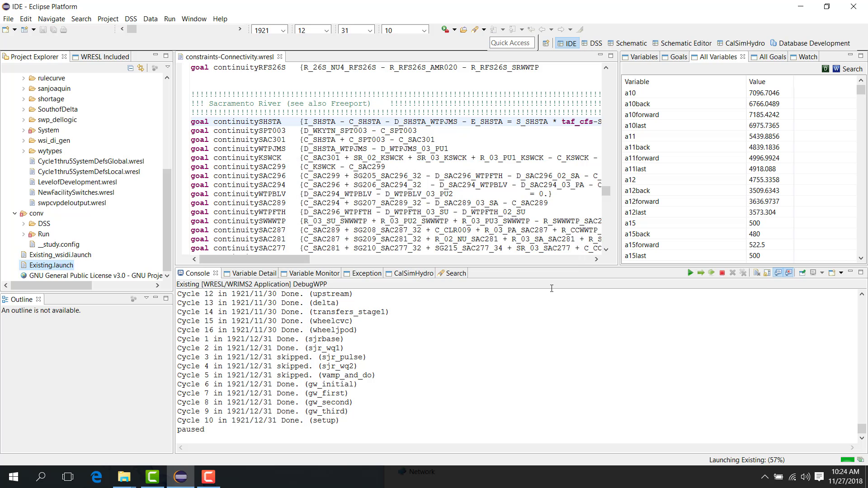868x488 pixels.
Task: Click the green Resume run arrow in Console
Action: (690, 272)
